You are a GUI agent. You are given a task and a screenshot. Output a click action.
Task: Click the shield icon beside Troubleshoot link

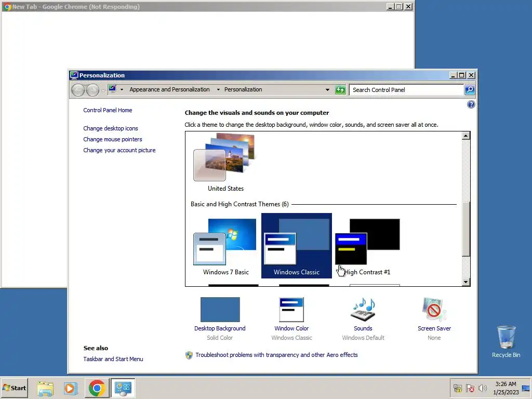coord(189,355)
